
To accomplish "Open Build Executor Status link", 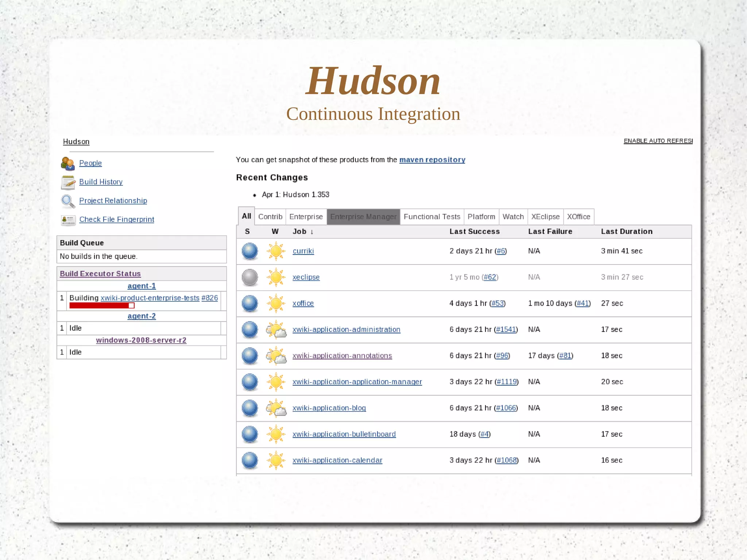I will pyautogui.click(x=100, y=274).
